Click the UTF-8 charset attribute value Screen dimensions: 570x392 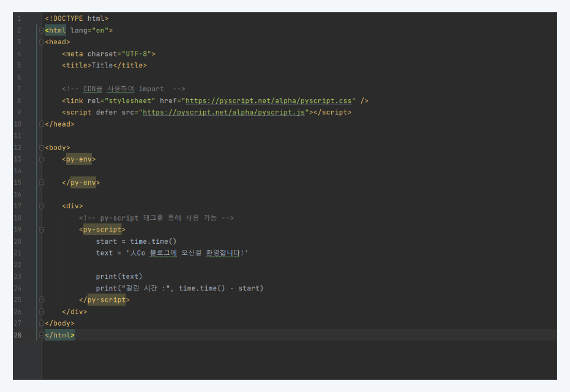[x=137, y=53]
